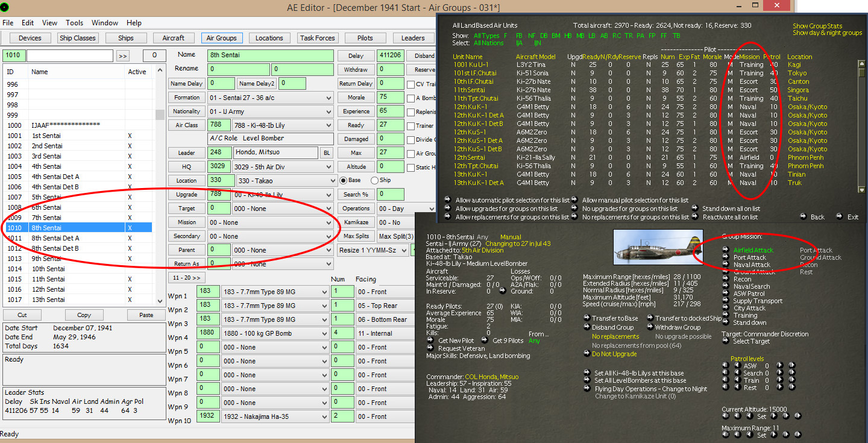Open Air Class dropdown '788 - Ki-48-Ib Lily'
Screen dimensions: 868x443
(283, 125)
